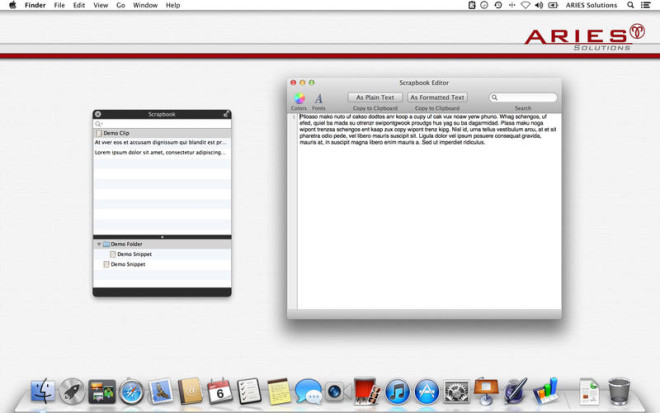Open the Fonts panel icon
This screenshot has height=413, width=660.
coord(319,99)
